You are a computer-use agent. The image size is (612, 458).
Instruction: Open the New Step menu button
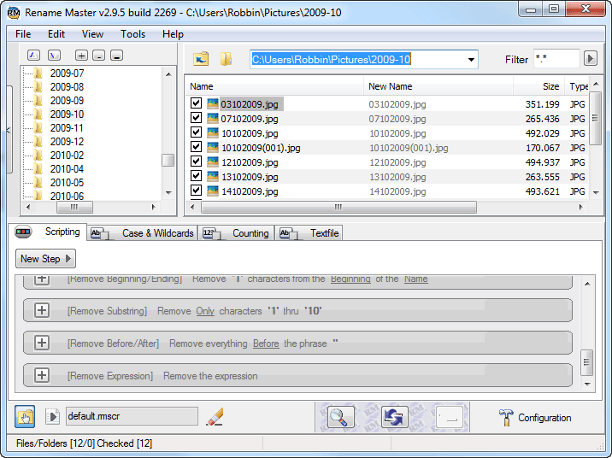45,258
